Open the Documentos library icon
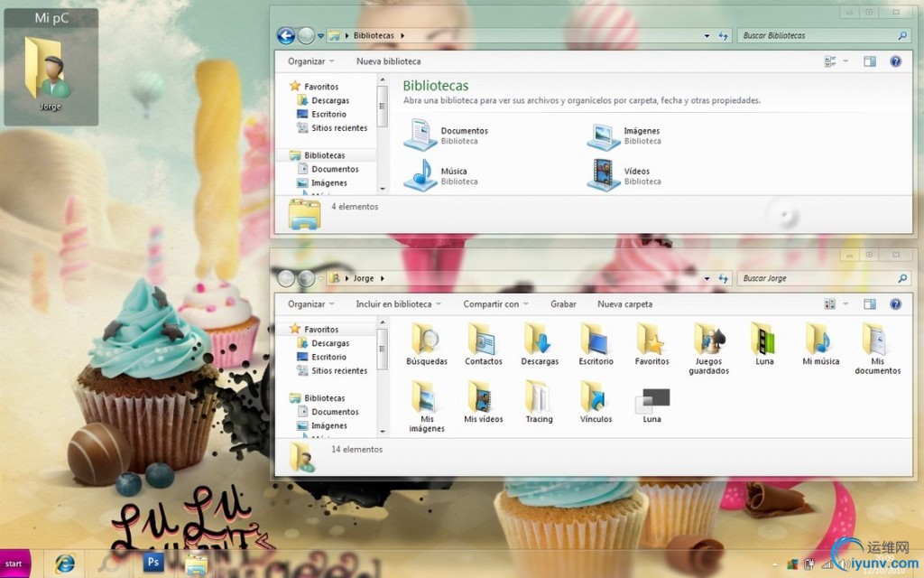Viewport: 924px width, 578px height. click(x=420, y=135)
